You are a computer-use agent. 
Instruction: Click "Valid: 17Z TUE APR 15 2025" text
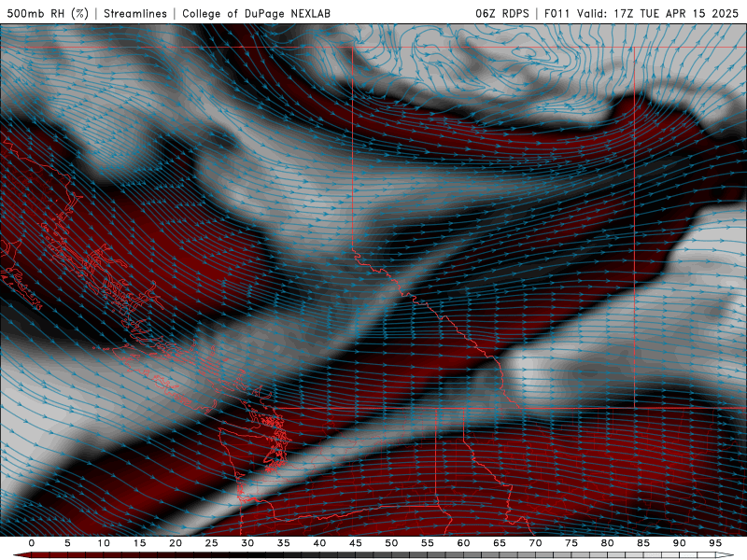coord(657,13)
